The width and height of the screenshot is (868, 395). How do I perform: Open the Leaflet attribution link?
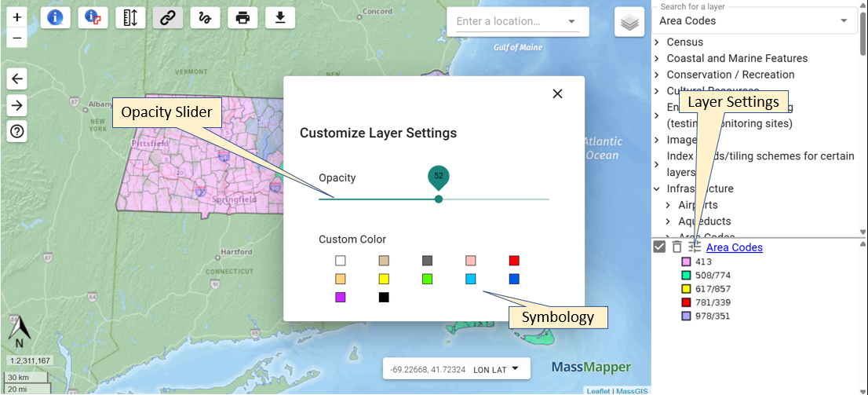coord(598,391)
